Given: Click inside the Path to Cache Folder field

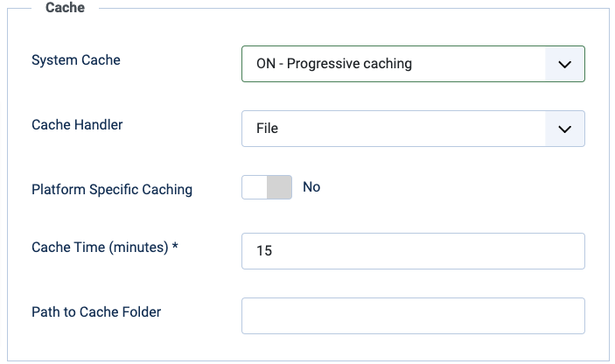Looking at the screenshot, I should click(412, 316).
